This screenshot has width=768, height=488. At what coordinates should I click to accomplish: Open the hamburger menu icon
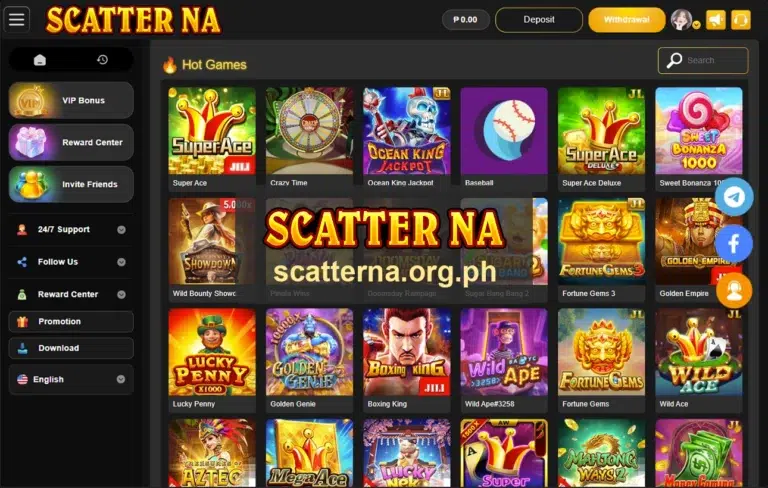pyautogui.click(x=17, y=20)
